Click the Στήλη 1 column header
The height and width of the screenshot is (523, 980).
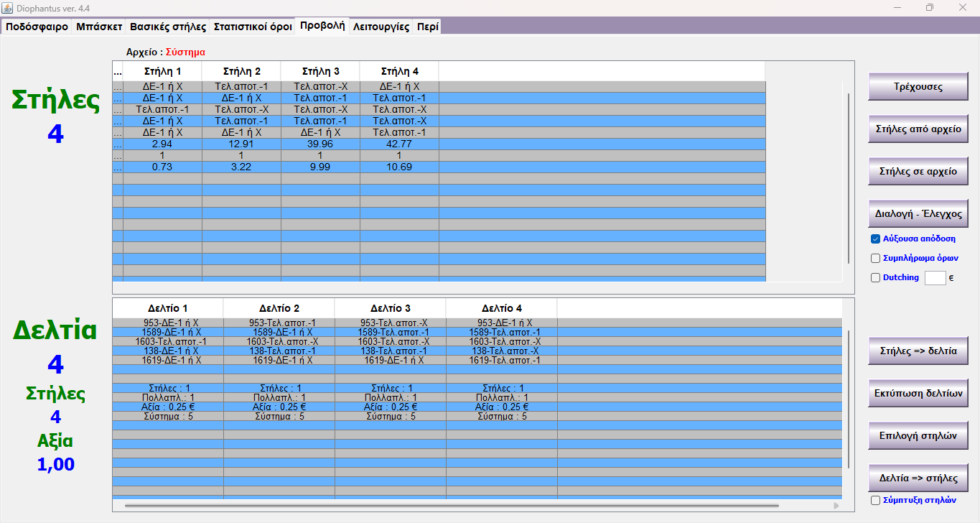click(x=162, y=71)
